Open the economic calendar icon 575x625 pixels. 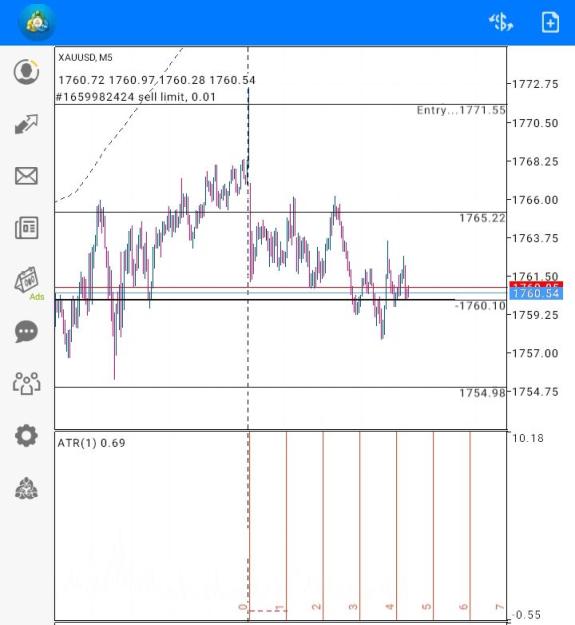[x=26, y=279]
